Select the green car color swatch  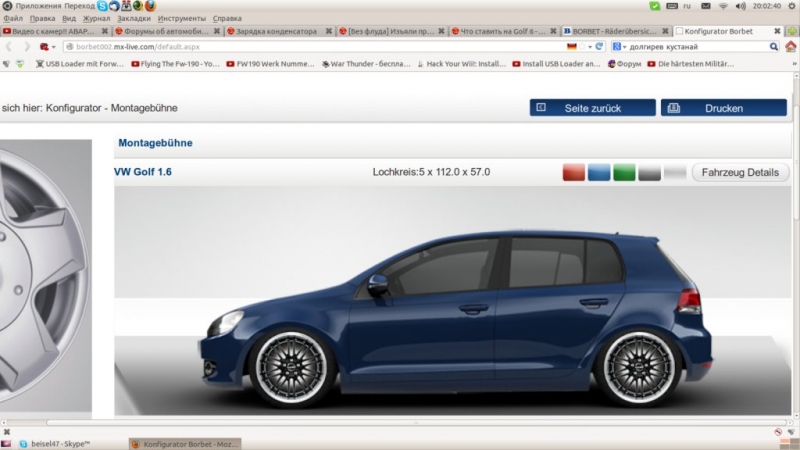(624, 172)
